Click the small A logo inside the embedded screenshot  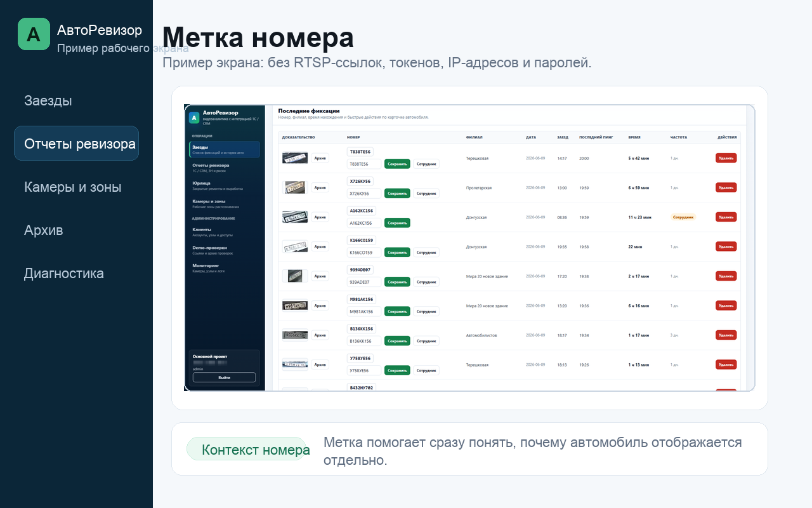coord(193,118)
